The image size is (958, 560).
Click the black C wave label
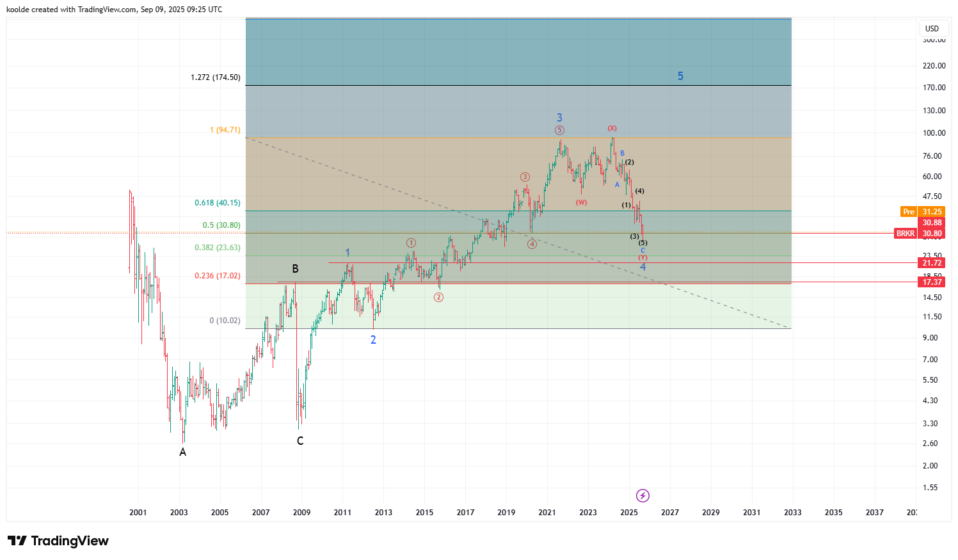click(x=300, y=441)
